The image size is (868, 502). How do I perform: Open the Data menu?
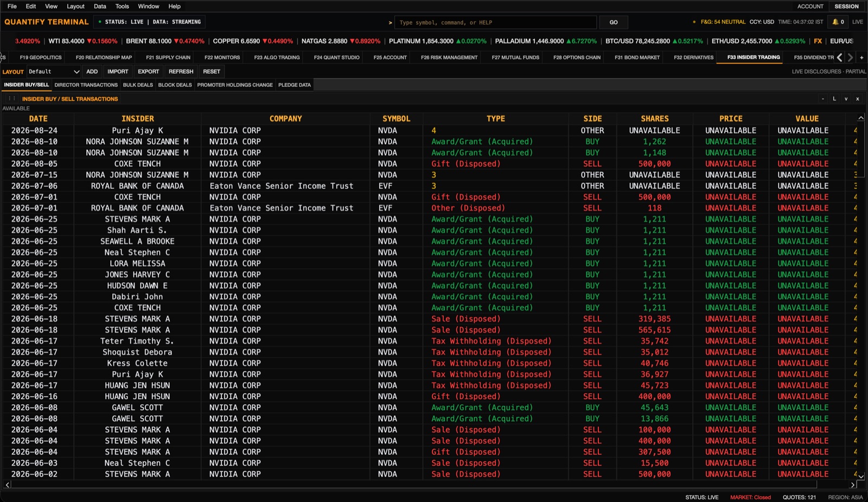click(x=100, y=7)
